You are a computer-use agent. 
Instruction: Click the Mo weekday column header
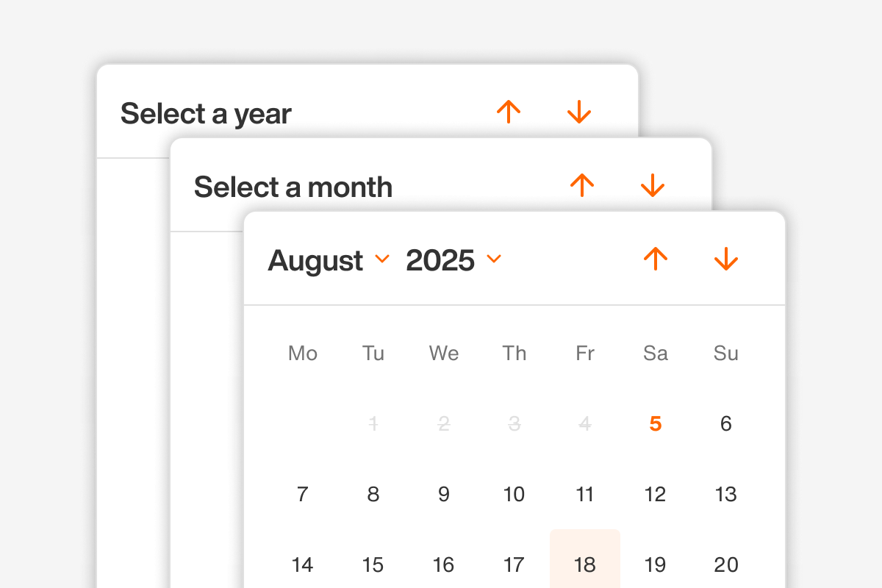(x=302, y=354)
